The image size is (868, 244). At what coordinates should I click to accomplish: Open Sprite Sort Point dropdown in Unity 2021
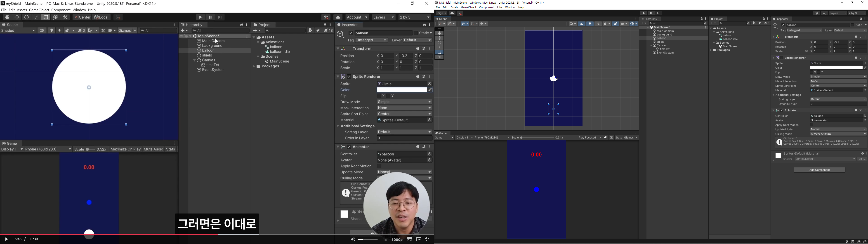[838, 86]
